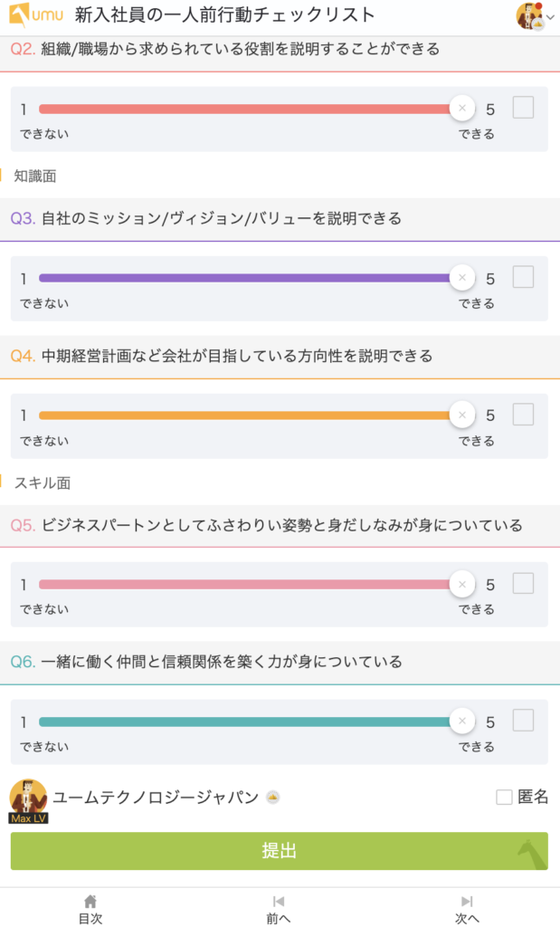Viewport: 560px width, 927px height.
Task: Tick the Q3 checkbox
Action: click(x=523, y=277)
